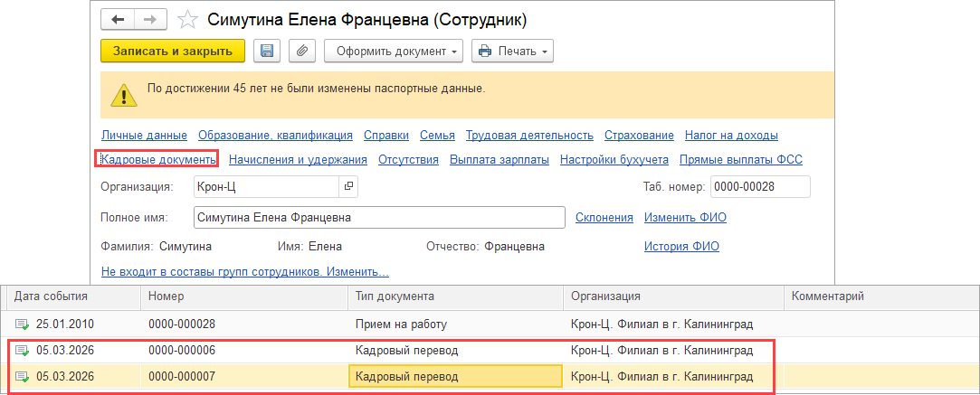The width and height of the screenshot is (980, 395).
Task: Add employee card to favorites star
Action: point(188,20)
